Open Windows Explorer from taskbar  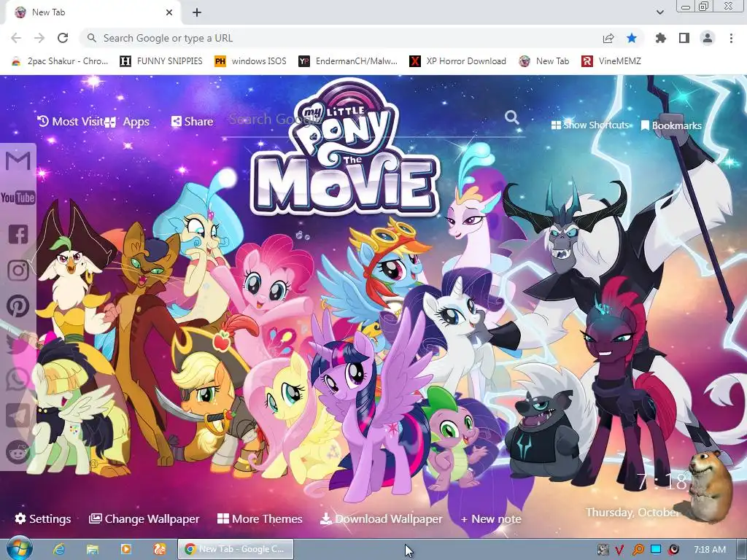point(93,549)
